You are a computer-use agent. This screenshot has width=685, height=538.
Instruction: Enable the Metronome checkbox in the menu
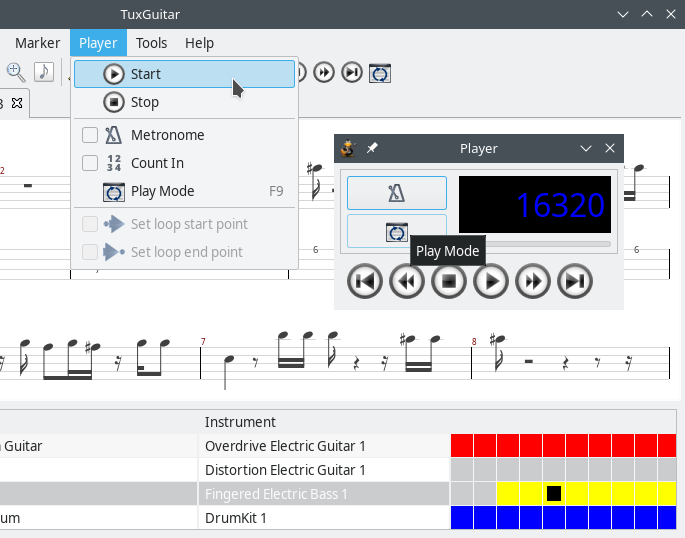[90, 135]
